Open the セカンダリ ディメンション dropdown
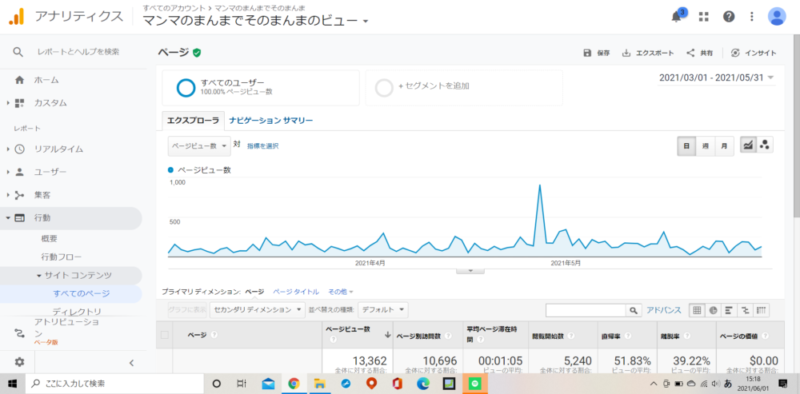The height and width of the screenshot is (394, 800). [258, 310]
